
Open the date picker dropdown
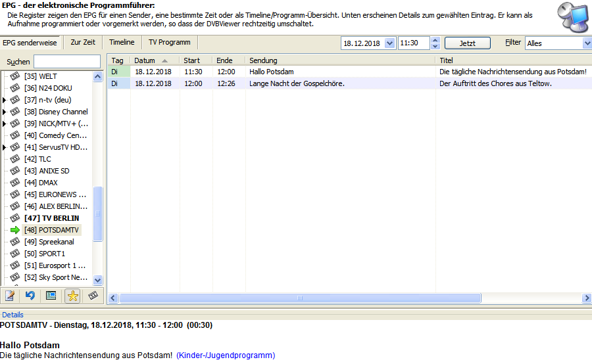(x=389, y=43)
